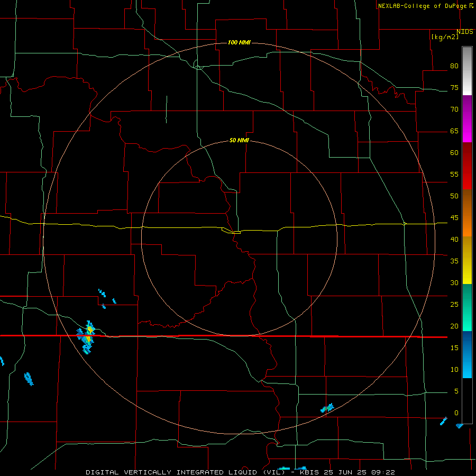Image resolution: width=476 pixels, height=476 pixels.
Task: Pick the red band on the VIL scale
Action: pyautogui.click(x=467, y=166)
